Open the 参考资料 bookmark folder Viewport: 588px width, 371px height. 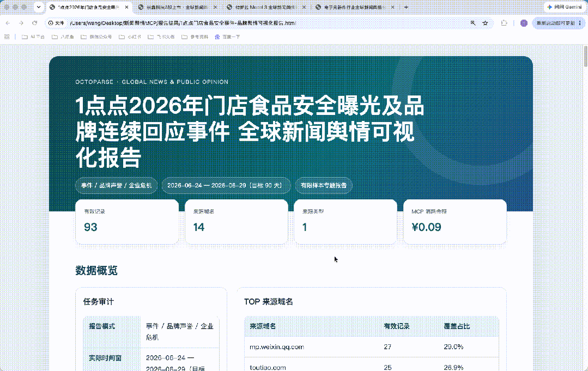pyautogui.click(x=195, y=37)
